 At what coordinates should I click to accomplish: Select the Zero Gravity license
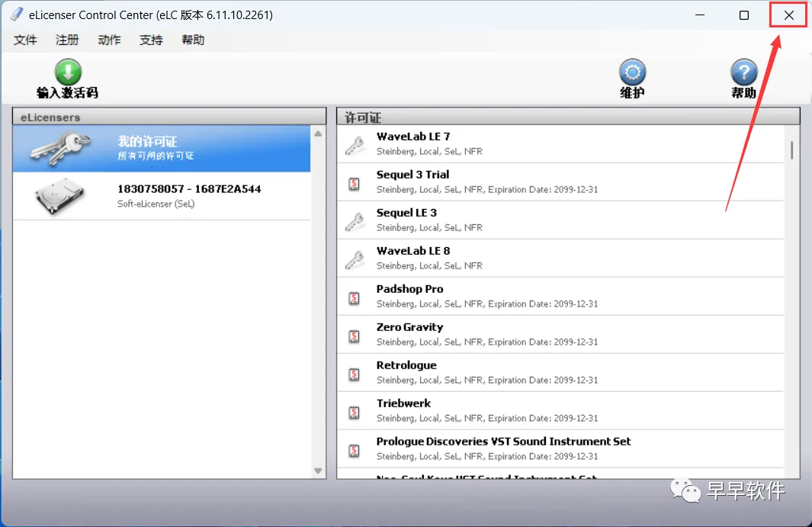point(560,335)
